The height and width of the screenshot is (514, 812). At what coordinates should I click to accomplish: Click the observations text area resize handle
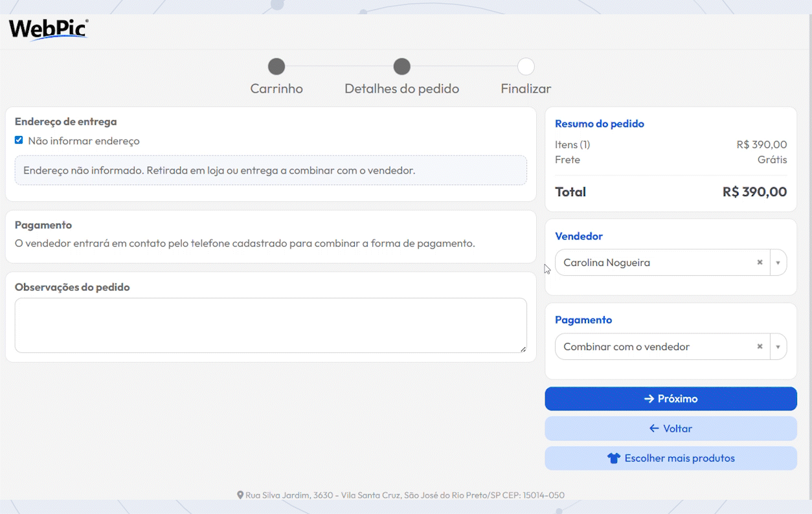[523, 349]
